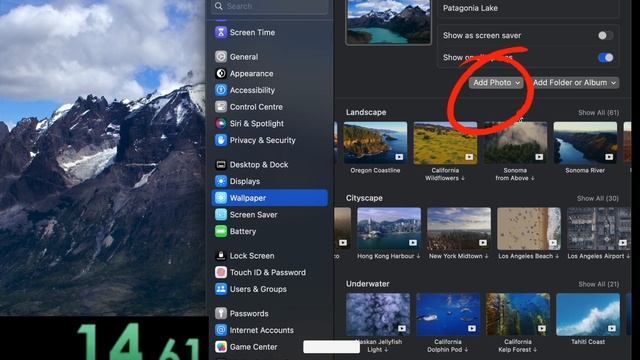Open Siri & Spotlight icon

click(x=221, y=123)
